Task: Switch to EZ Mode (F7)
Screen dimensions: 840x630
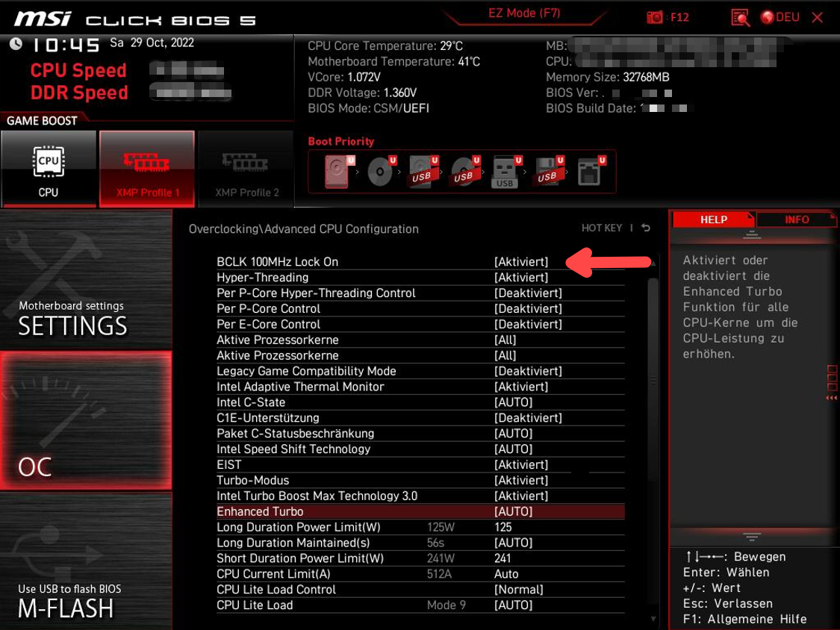Action: click(x=524, y=13)
